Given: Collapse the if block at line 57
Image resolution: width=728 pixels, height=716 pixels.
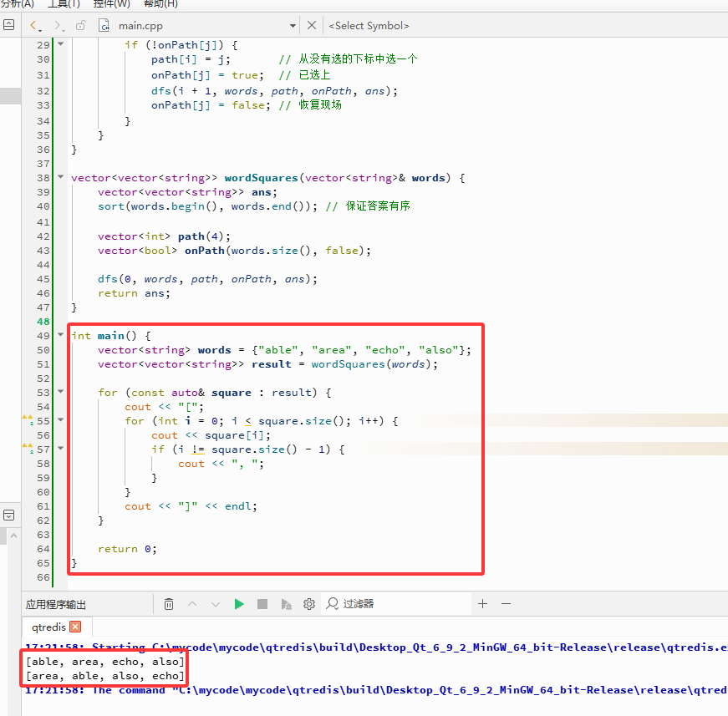Looking at the screenshot, I should pos(60,449).
